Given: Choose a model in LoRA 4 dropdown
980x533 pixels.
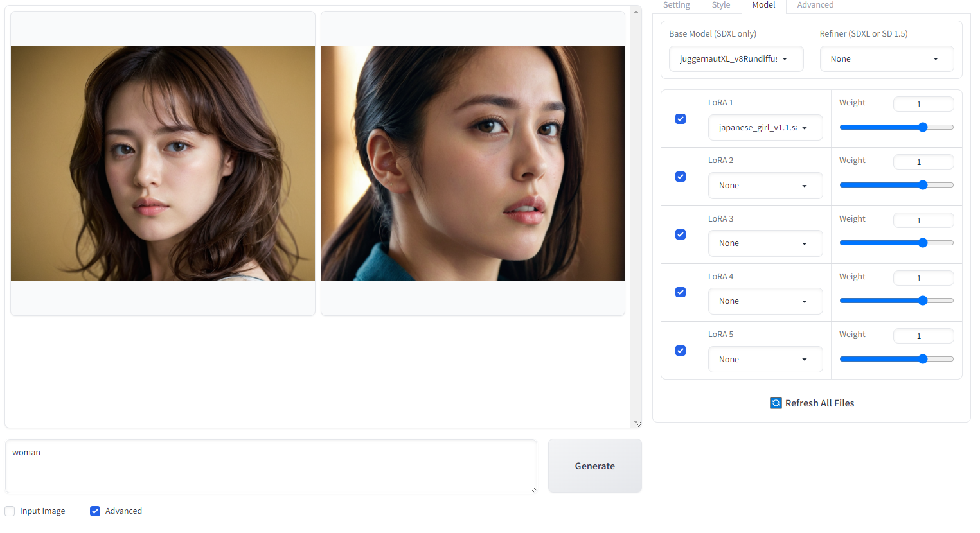Looking at the screenshot, I should click(x=765, y=301).
